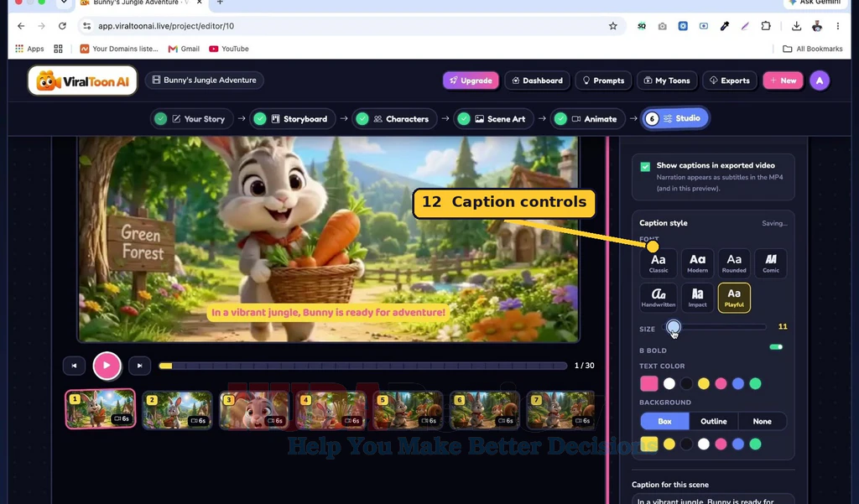Viewport: 859px width, 504px height.
Task: Choose the Playful caption font
Action: click(x=734, y=298)
